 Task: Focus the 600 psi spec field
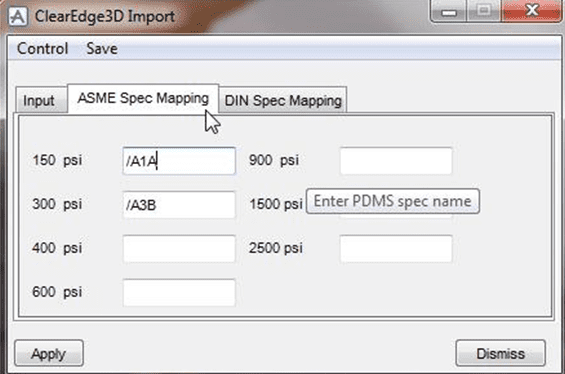pos(179,293)
